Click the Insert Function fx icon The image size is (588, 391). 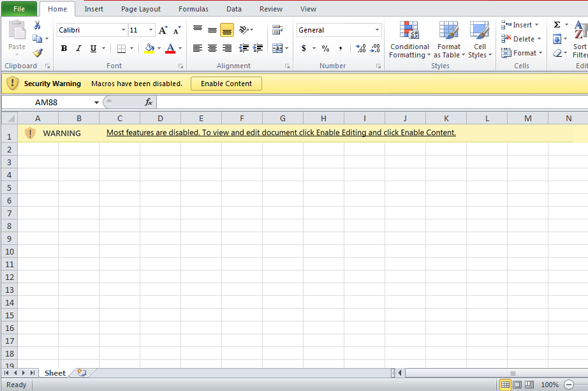pyautogui.click(x=149, y=102)
